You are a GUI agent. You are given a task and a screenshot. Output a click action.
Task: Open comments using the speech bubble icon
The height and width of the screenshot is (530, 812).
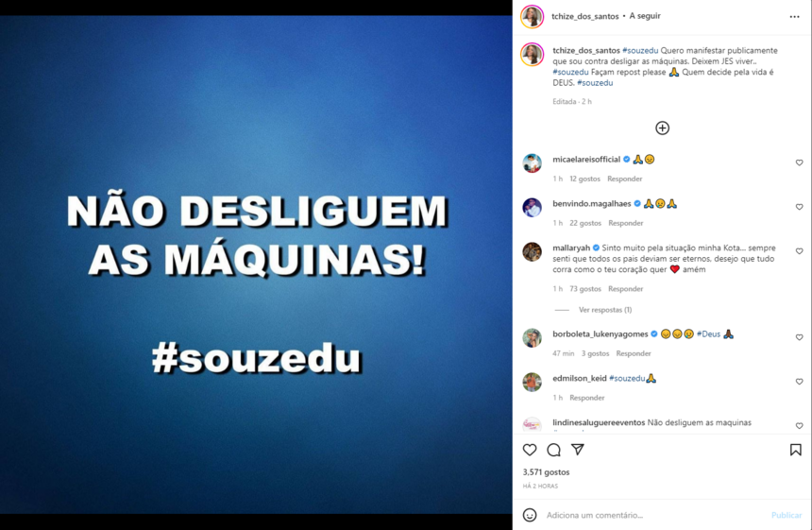tap(553, 450)
